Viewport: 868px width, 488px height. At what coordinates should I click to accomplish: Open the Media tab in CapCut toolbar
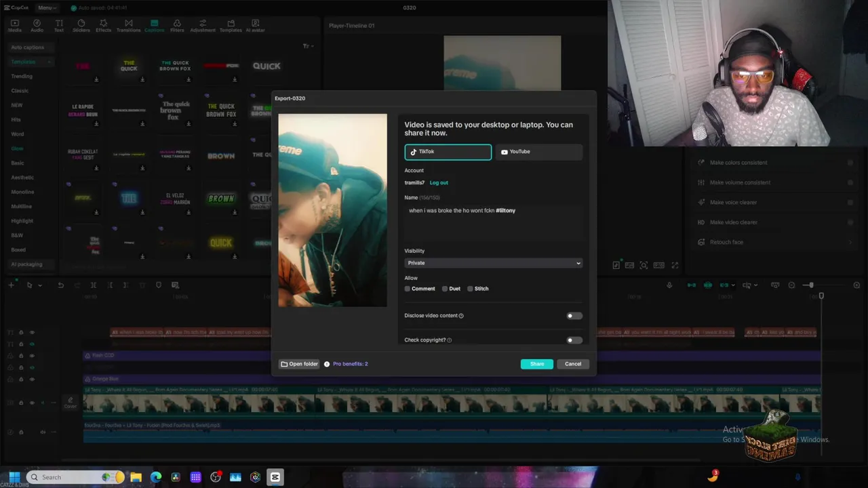[14, 26]
